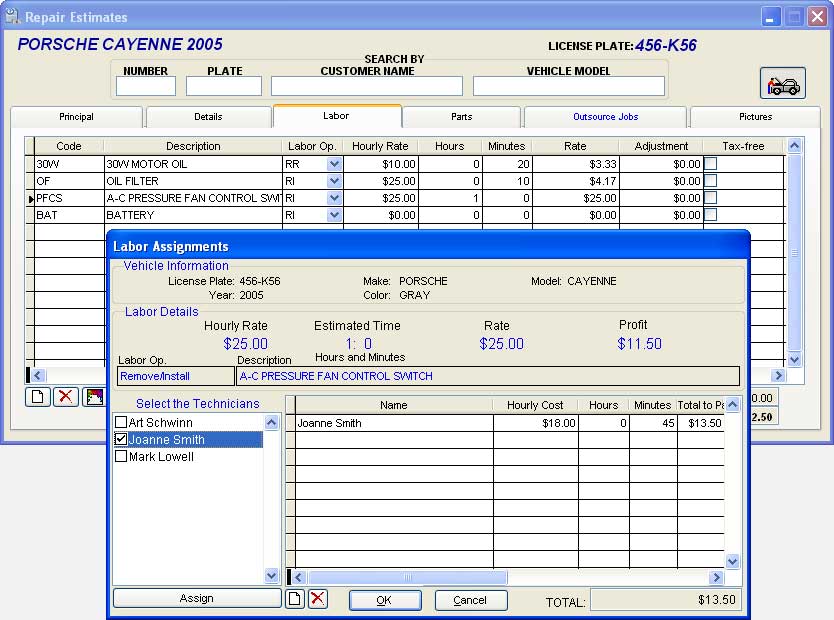This screenshot has height=620, width=834.
Task: Close the Repair Estimates window
Action: 816,16
